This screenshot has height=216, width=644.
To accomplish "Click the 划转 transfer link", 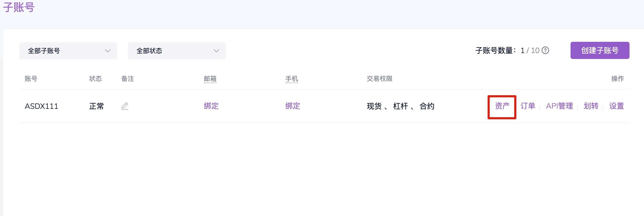I will [x=591, y=106].
